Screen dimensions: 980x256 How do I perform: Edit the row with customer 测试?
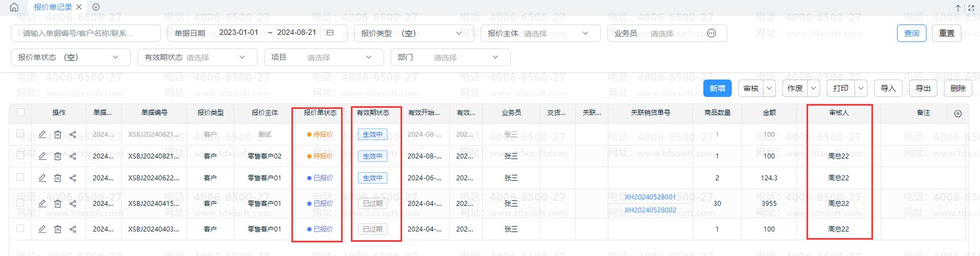[42, 134]
